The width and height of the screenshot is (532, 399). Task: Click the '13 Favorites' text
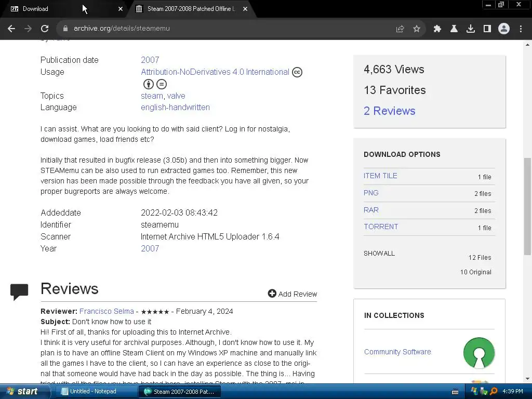pos(395,90)
